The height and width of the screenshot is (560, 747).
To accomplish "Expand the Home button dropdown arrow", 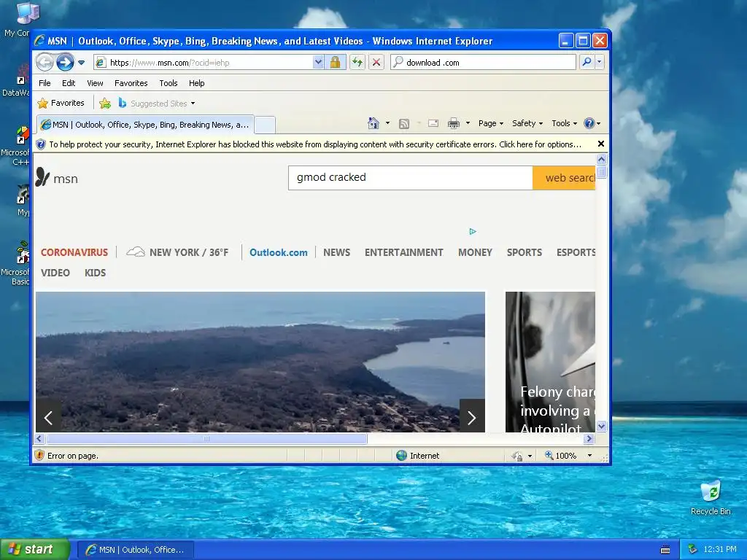I will pyautogui.click(x=387, y=123).
